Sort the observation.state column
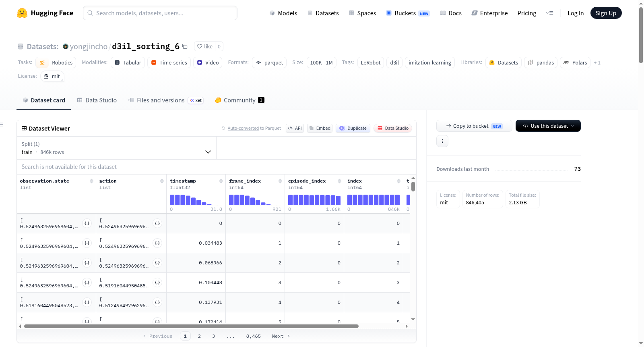This screenshot has height=347, width=644. pos(91,181)
